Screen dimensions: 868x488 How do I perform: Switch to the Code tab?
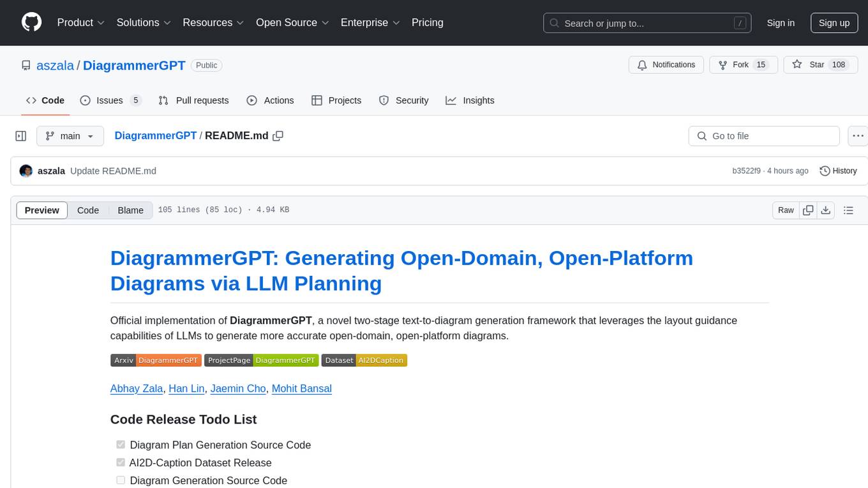45,100
